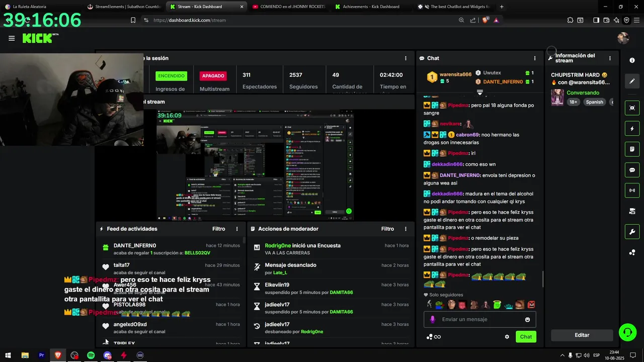Click the green Chat send button
644x362 pixels.
[526, 337]
